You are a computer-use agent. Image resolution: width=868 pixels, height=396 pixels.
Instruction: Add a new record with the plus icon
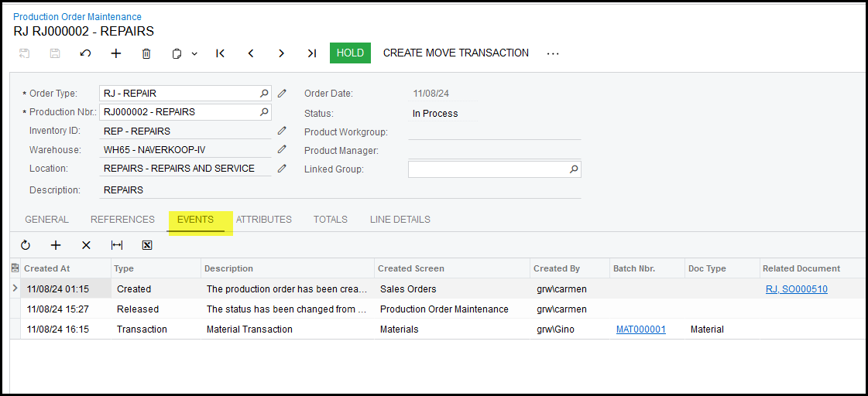tap(116, 53)
